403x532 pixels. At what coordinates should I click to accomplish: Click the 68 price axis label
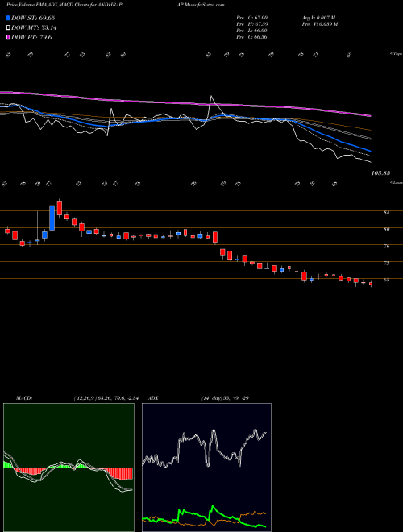(387, 280)
